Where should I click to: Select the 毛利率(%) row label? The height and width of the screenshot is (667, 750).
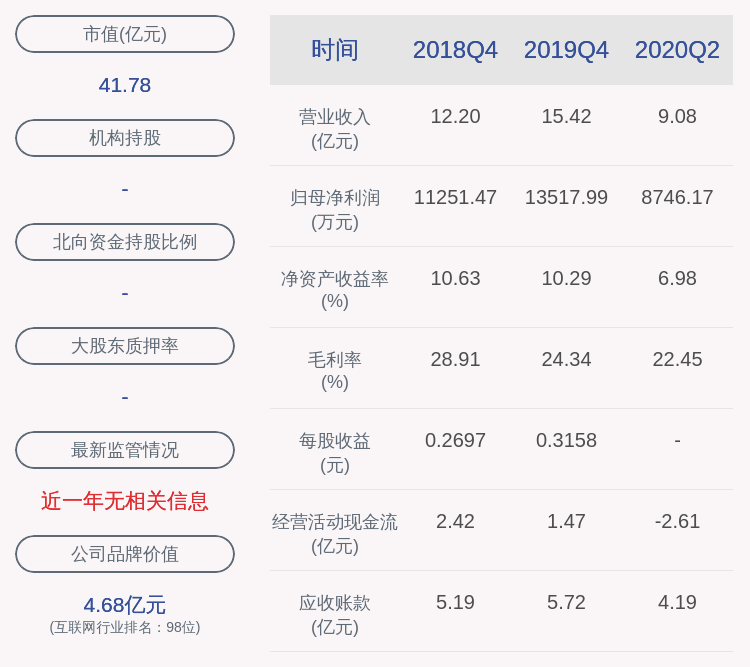335,371
